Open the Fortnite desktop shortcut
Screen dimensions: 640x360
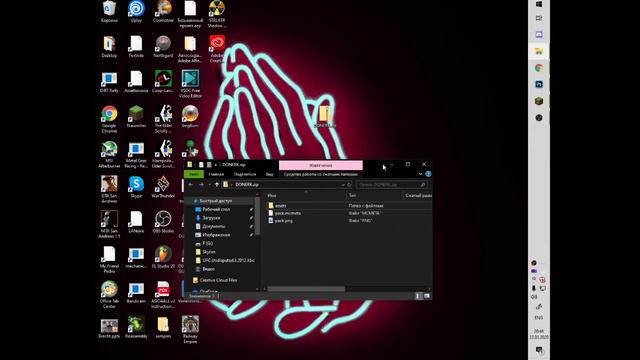(x=136, y=47)
